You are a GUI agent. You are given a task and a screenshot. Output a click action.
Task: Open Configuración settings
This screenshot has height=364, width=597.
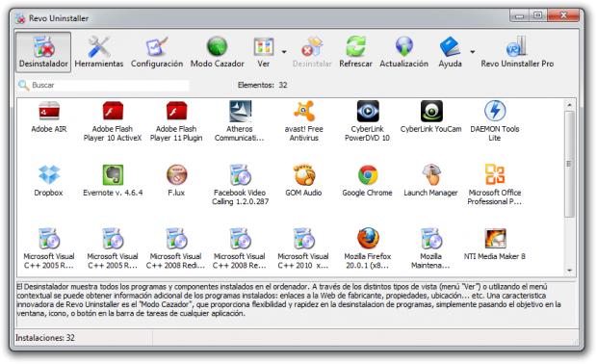[157, 52]
